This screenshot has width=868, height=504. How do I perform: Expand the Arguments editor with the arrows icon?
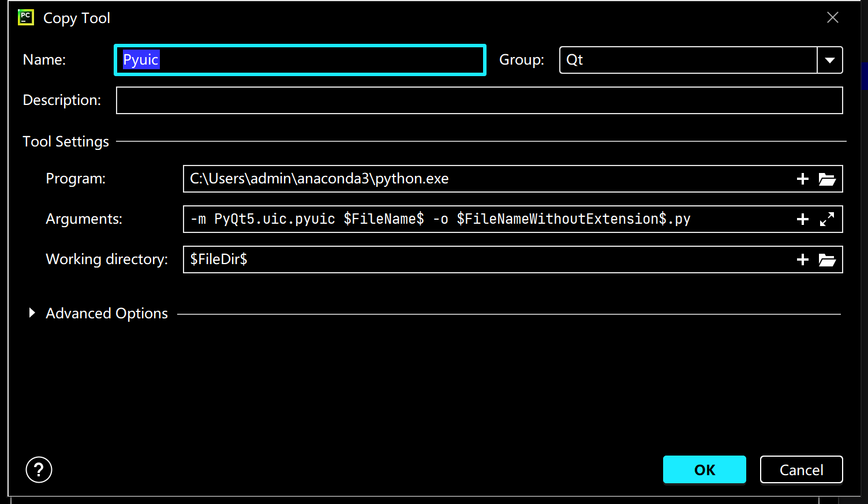coord(827,219)
